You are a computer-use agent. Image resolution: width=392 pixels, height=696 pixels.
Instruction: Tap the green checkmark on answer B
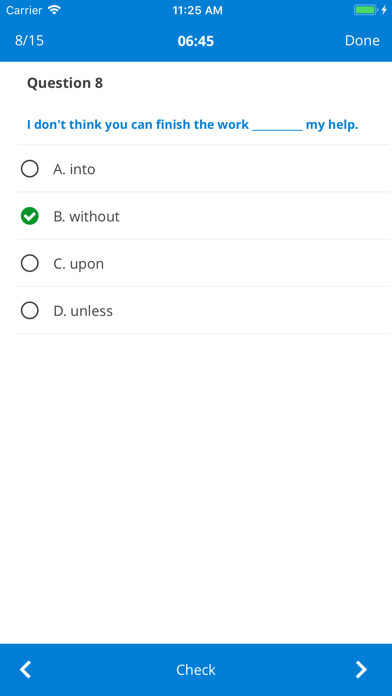pos(30,216)
